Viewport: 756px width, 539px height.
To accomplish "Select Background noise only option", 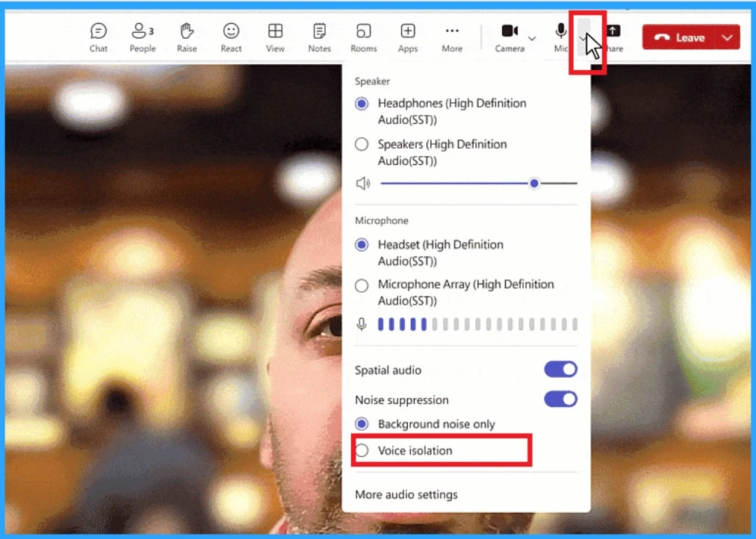I will pos(425,424).
